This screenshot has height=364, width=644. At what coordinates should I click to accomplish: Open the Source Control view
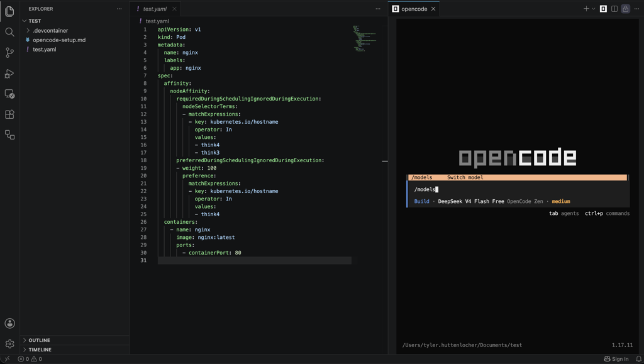point(9,53)
